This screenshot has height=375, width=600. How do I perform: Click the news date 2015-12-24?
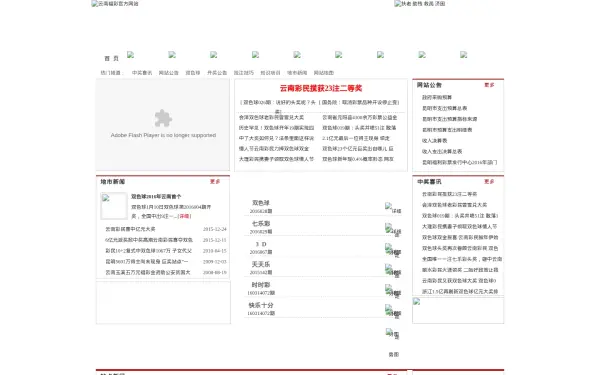click(x=215, y=229)
